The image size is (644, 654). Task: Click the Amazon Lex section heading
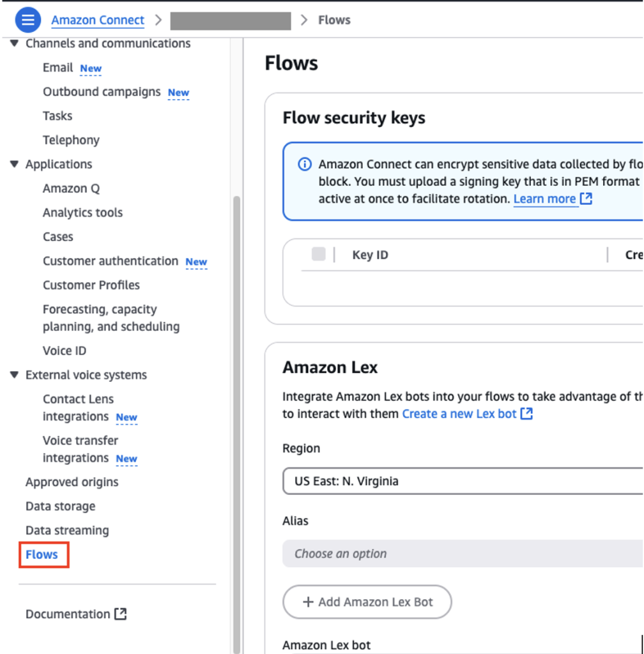pyautogui.click(x=330, y=367)
